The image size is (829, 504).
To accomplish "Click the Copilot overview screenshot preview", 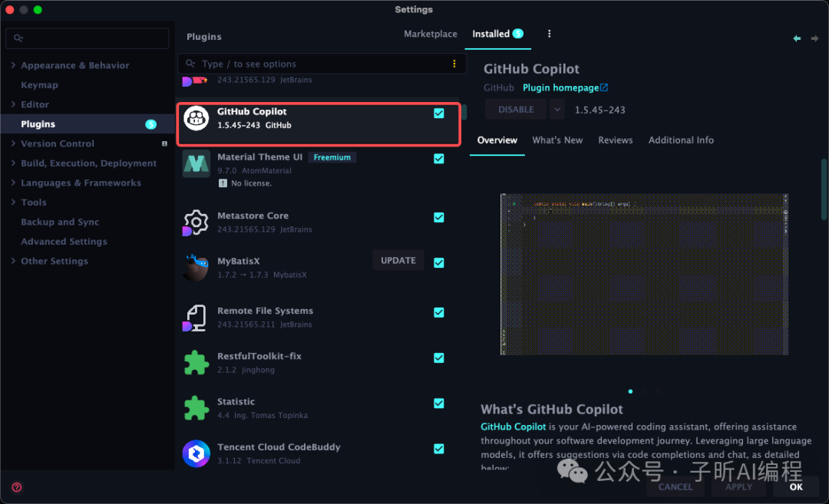I will click(x=645, y=274).
